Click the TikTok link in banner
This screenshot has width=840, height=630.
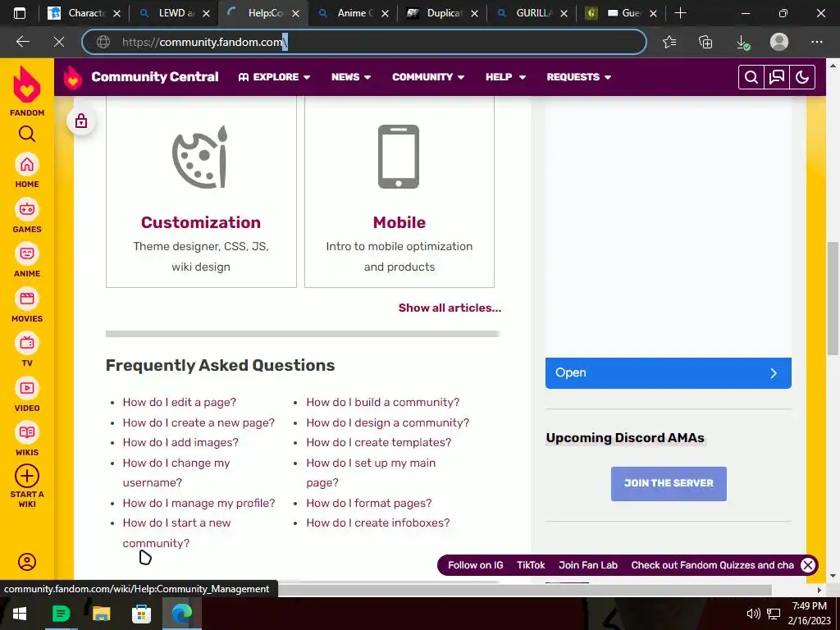tap(531, 565)
